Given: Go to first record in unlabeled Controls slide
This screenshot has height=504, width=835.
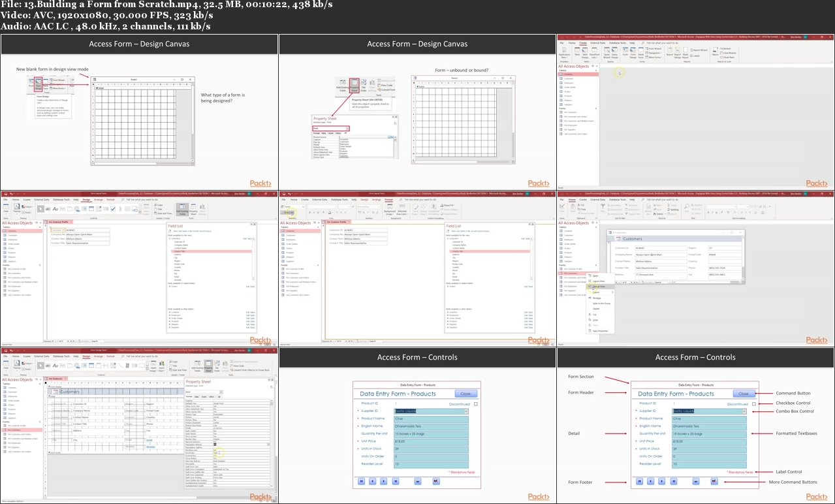Looking at the screenshot, I should 361,481.
